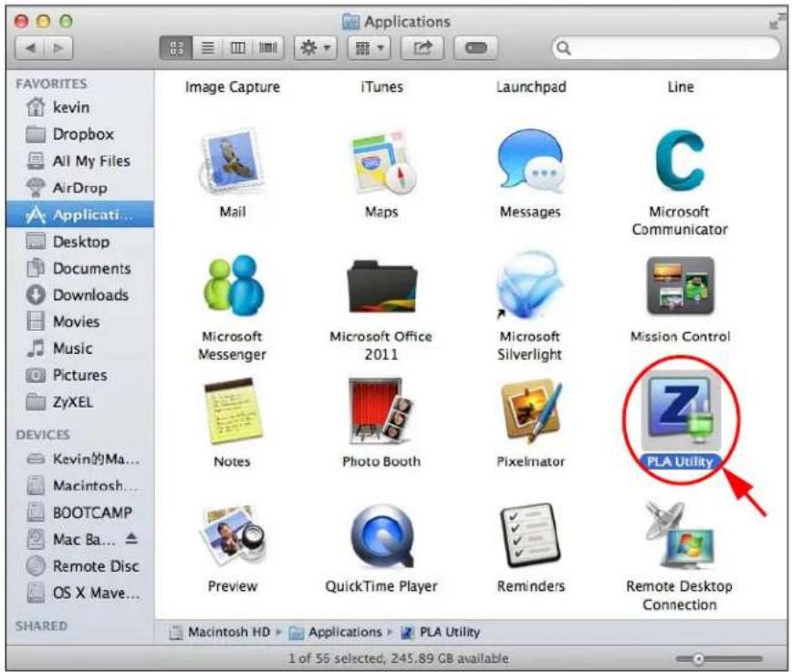Select the Microsoft Communicator icon
Image resolution: width=792 pixels, height=672 pixels.
point(680,160)
